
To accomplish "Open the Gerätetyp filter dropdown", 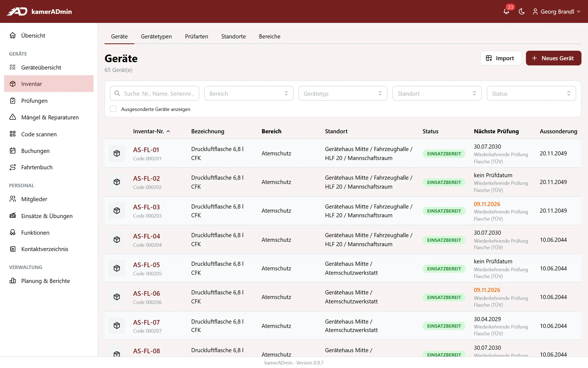I will [343, 93].
